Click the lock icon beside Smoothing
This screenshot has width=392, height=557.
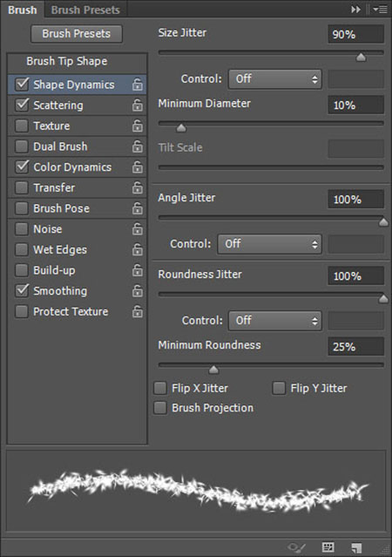click(x=138, y=291)
